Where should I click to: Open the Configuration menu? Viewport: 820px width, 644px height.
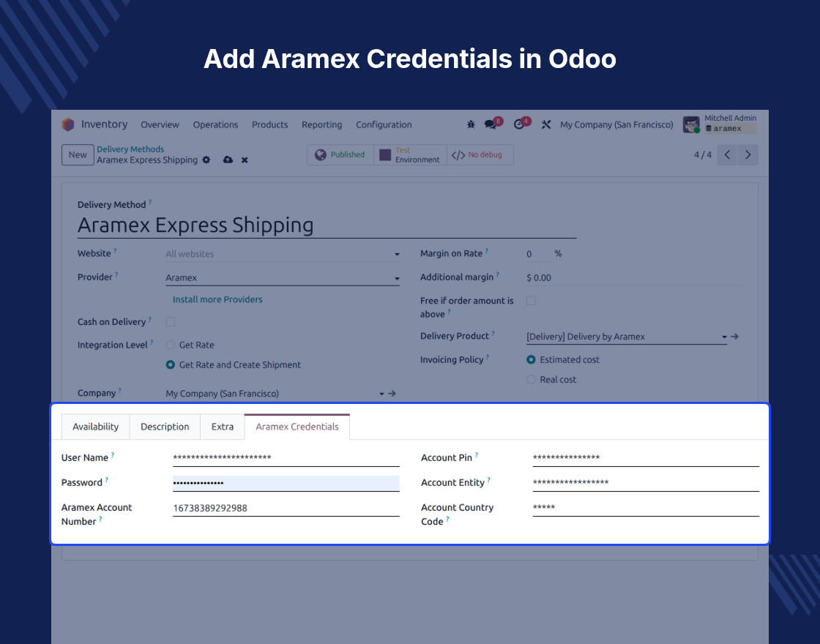(384, 124)
